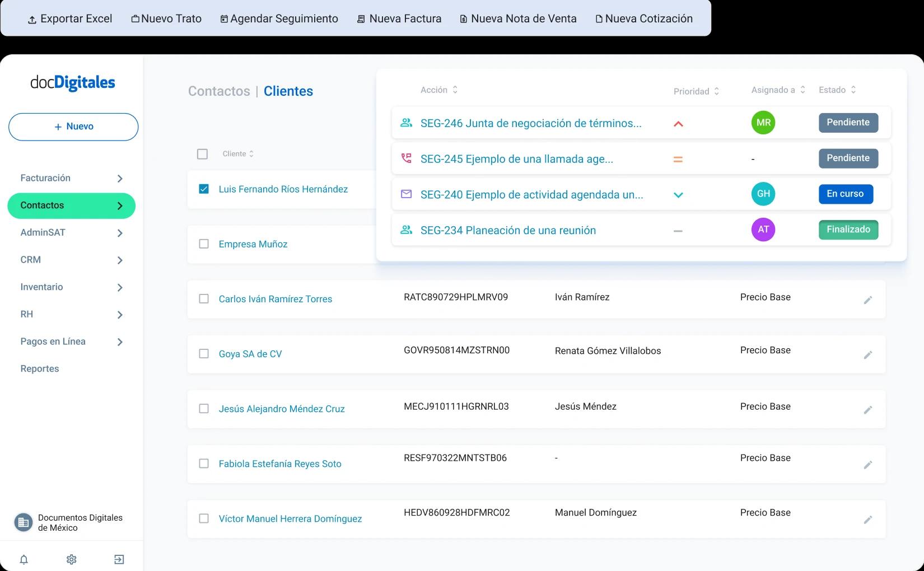Image resolution: width=924 pixels, height=571 pixels.
Task: Open notifications via the bell icon
Action: [24, 559]
